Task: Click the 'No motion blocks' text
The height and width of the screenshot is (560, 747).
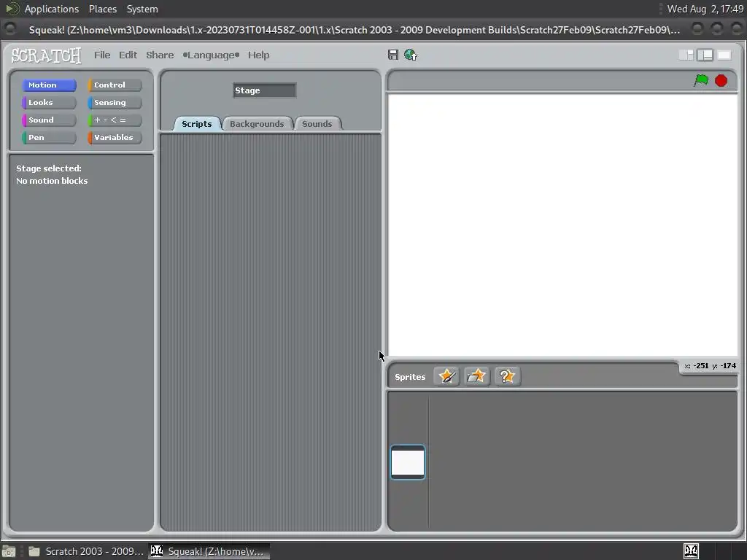Action: (x=52, y=181)
